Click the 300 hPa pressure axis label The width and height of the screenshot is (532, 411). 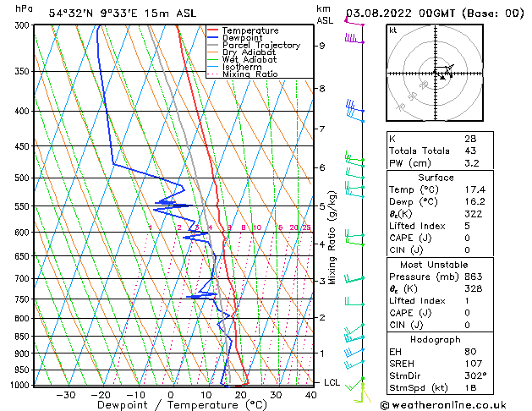click(x=24, y=25)
